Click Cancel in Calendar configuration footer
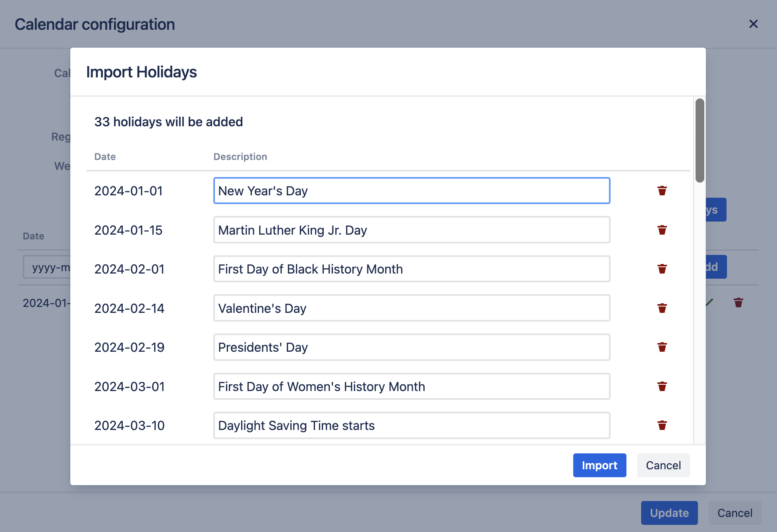 [x=734, y=513]
